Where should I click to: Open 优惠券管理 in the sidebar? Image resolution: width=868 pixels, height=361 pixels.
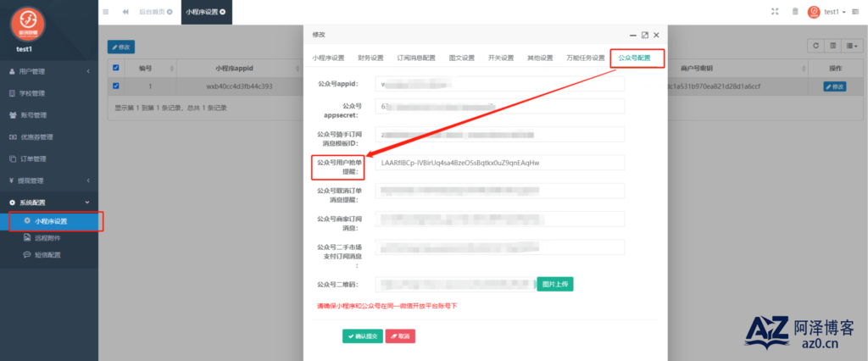(49, 136)
